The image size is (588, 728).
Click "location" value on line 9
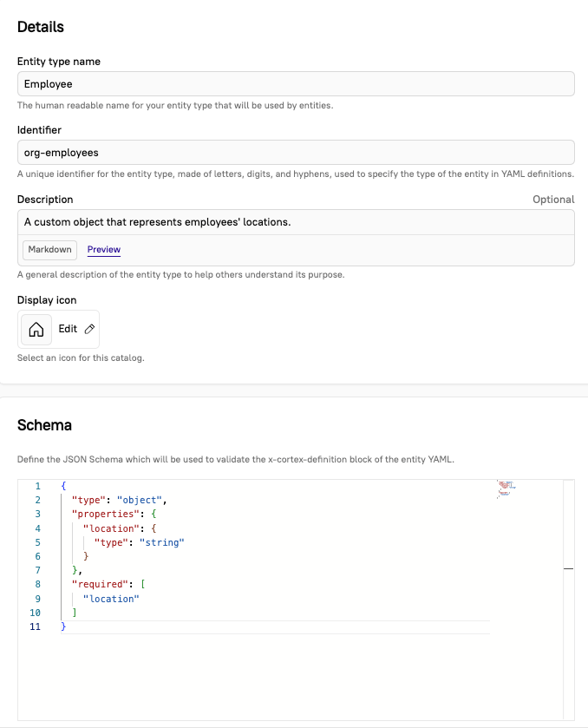tap(111, 599)
